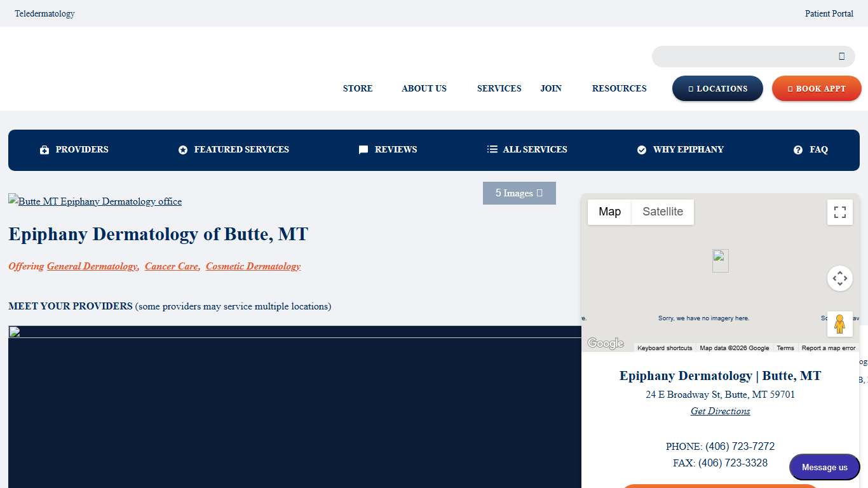The height and width of the screenshot is (488, 868).
Task: Activate Street View with the Pegman
Action: point(839,324)
